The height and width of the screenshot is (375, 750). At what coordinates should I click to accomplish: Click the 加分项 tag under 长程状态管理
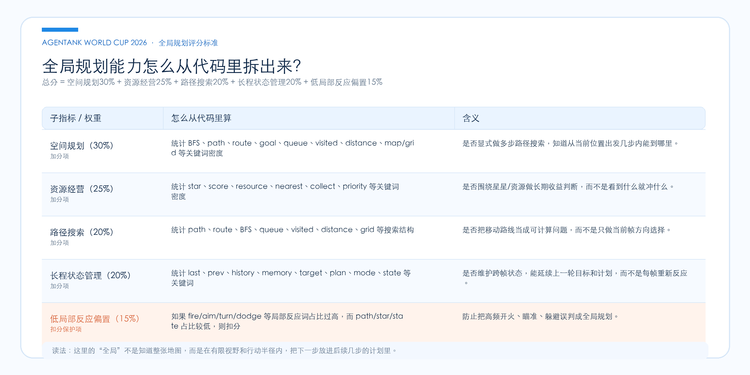pyautogui.click(x=59, y=286)
